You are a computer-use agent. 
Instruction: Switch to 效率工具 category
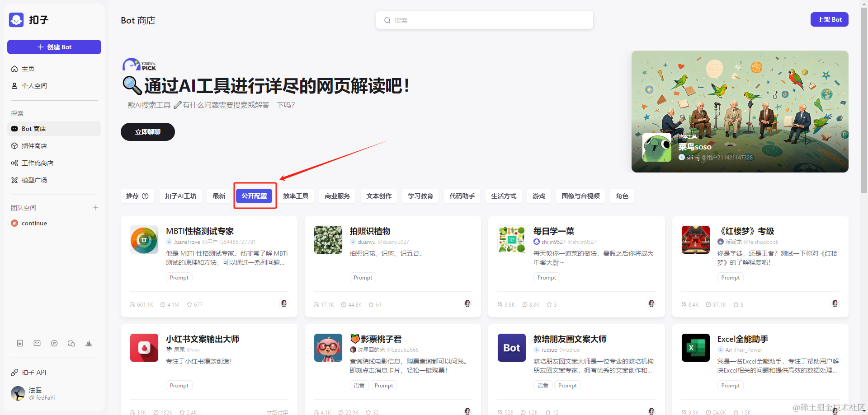pyautogui.click(x=296, y=196)
